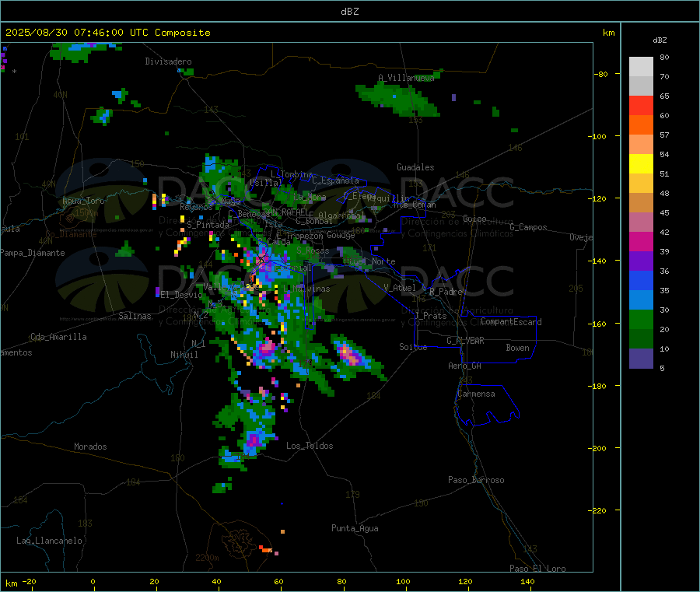Screen dimensions: 700x592
Task: Click the 'Paso_Barroso' label
Action: click(476, 481)
